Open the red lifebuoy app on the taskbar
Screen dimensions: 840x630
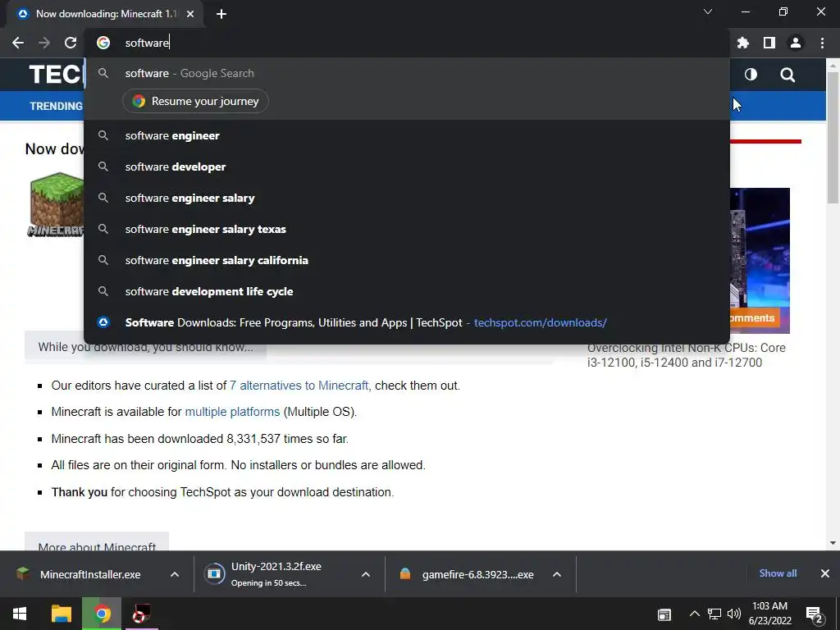142,614
